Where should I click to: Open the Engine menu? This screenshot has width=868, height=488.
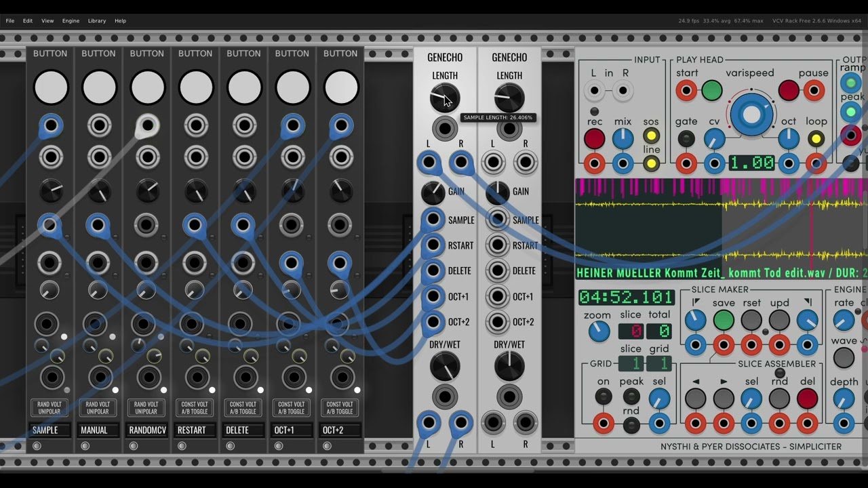pyautogui.click(x=71, y=21)
